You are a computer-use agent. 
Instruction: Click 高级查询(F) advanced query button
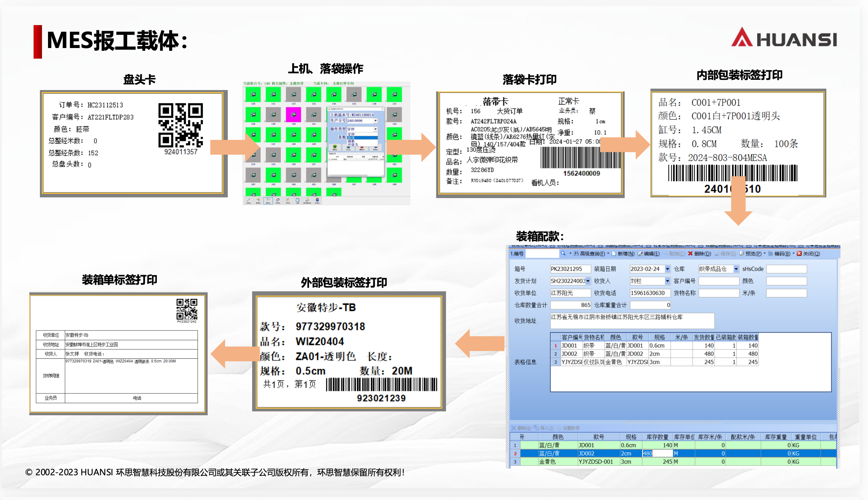590,254
